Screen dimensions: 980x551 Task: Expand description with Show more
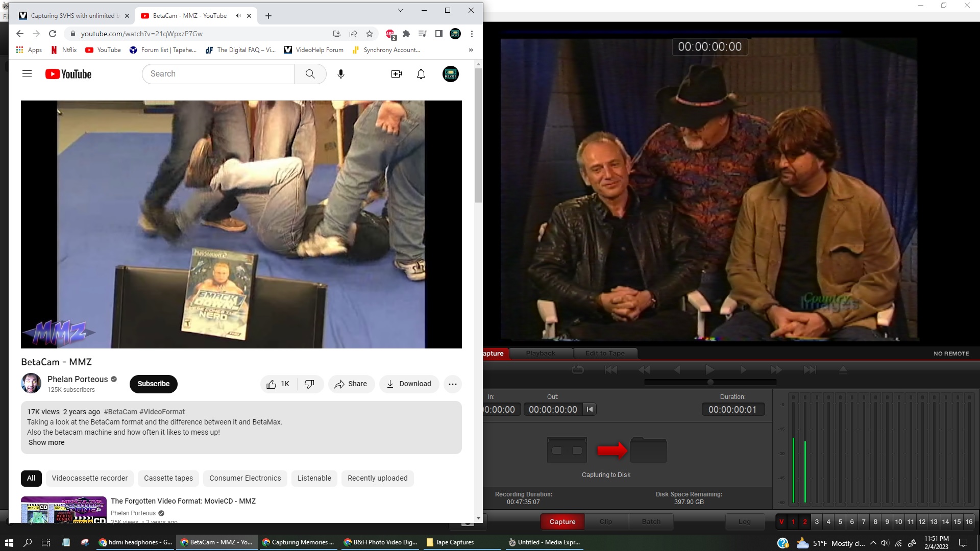pyautogui.click(x=46, y=442)
